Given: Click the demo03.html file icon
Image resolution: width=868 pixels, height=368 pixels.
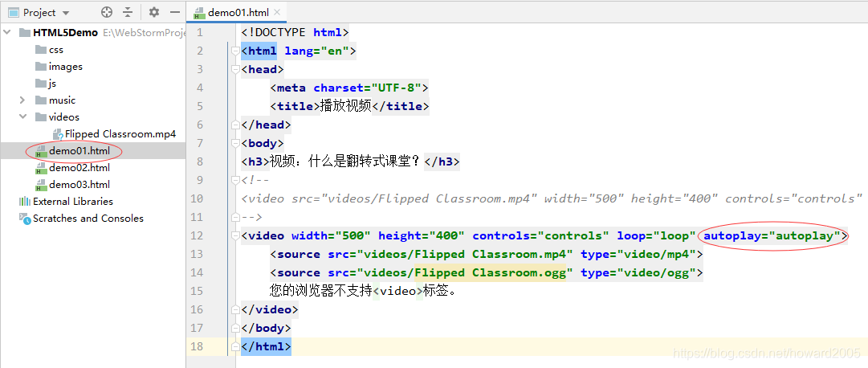Looking at the screenshot, I should [x=40, y=185].
